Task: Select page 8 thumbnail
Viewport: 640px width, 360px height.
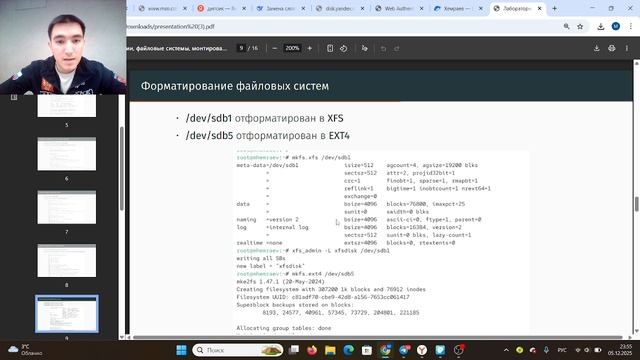Action: tap(67, 260)
